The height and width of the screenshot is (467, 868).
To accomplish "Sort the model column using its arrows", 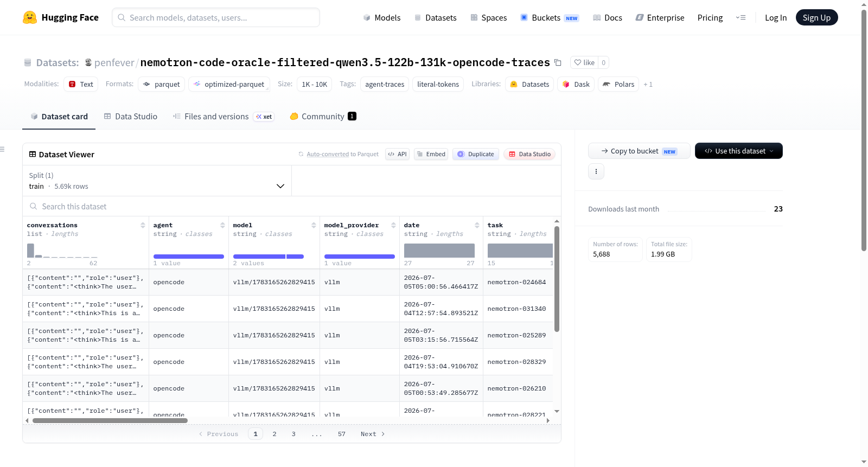I will pos(314,225).
